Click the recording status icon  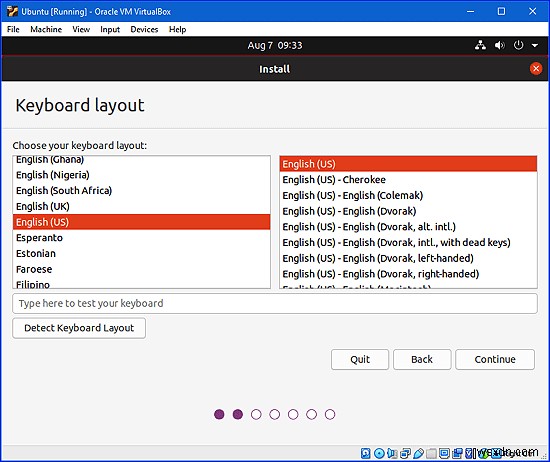(x=457, y=453)
